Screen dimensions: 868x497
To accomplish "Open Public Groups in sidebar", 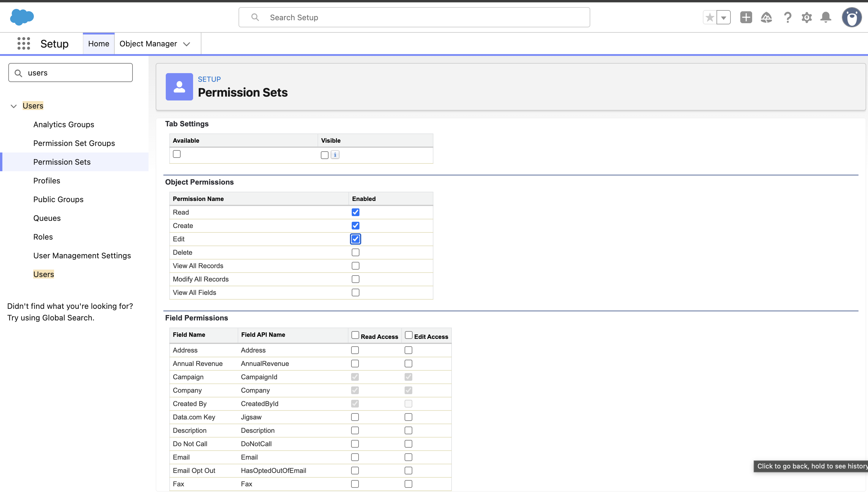I will pyautogui.click(x=58, y=200).
